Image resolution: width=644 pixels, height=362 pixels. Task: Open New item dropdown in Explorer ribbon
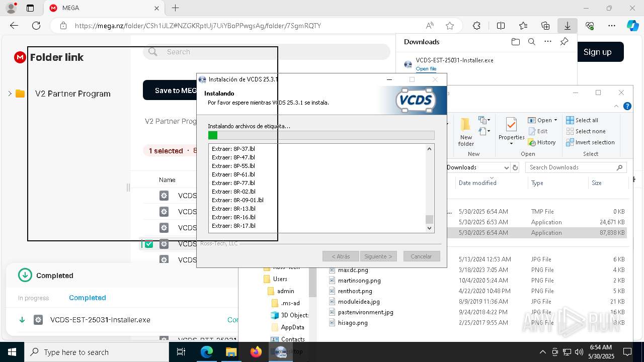pos(485,120)
